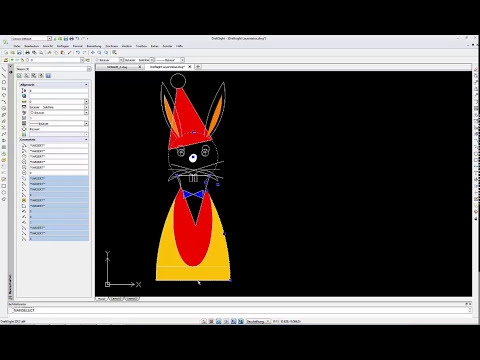Open the Toolbox menu
The image size is (480, 360).
coord(141,46)
